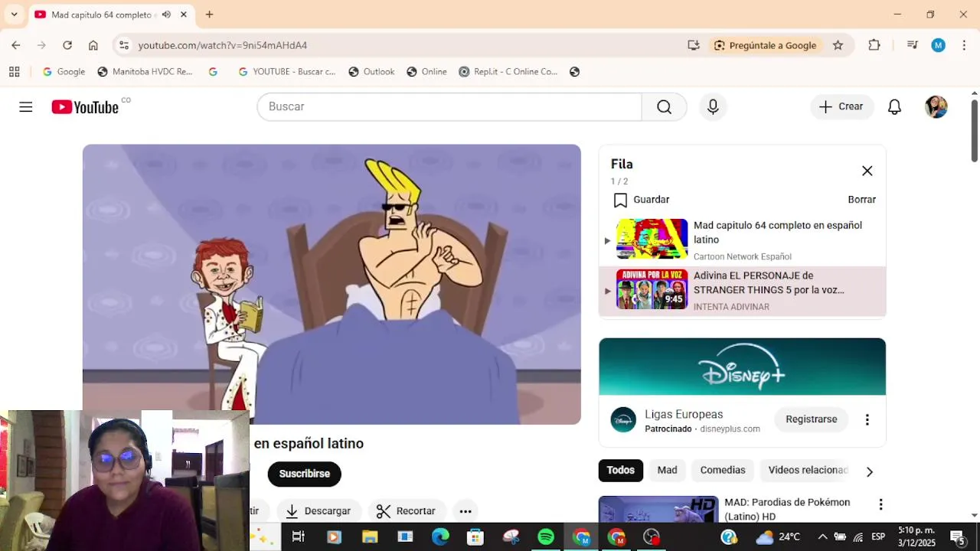
Task: Expand the tab search dropdown
Action: [x=14, y=15]
